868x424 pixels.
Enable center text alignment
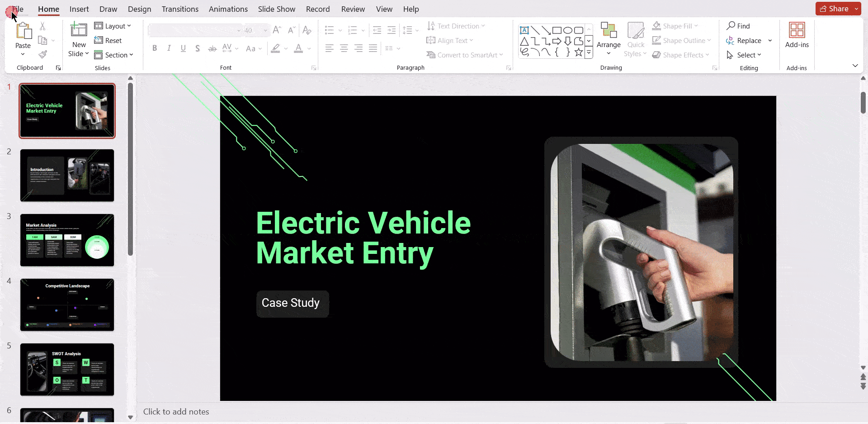[x=344, y=48]
